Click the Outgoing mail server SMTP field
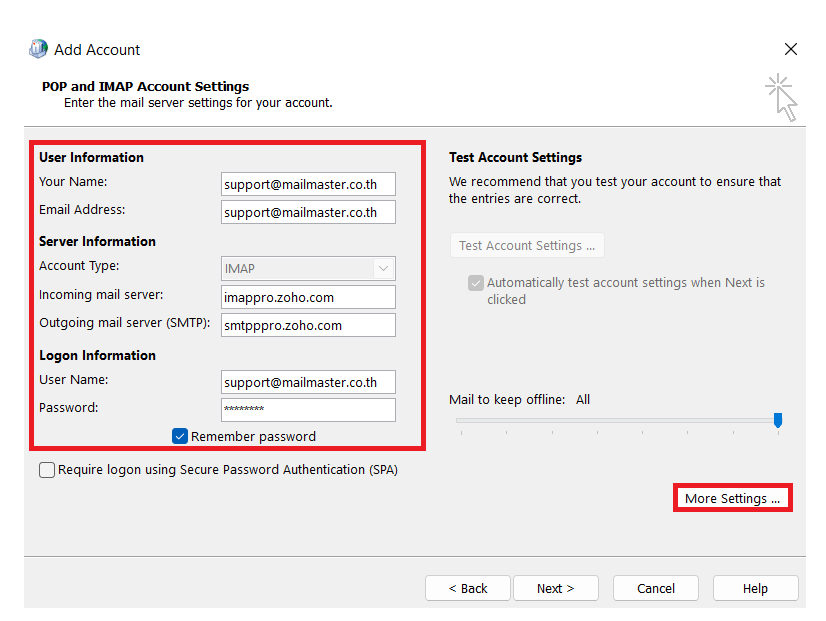Screen dimensions: 826x621 coord(308,325)
